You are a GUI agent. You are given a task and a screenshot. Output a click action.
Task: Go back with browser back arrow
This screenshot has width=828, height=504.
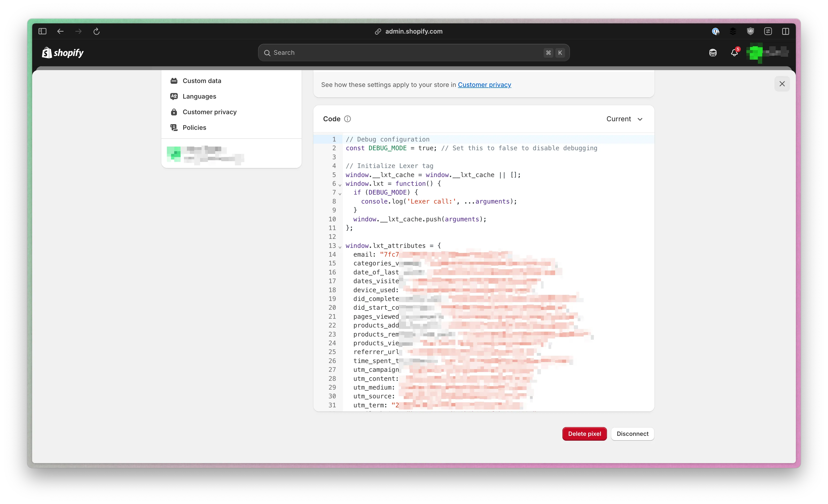pos(60,31)
